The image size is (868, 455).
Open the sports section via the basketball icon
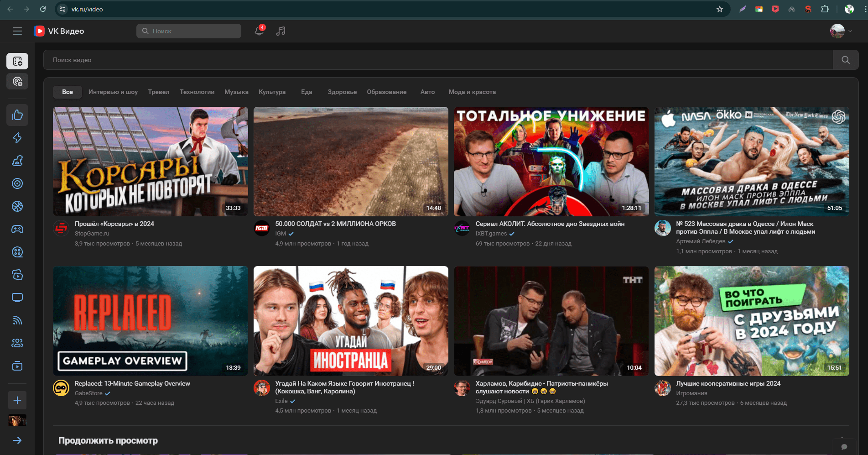tap(17, 206)
